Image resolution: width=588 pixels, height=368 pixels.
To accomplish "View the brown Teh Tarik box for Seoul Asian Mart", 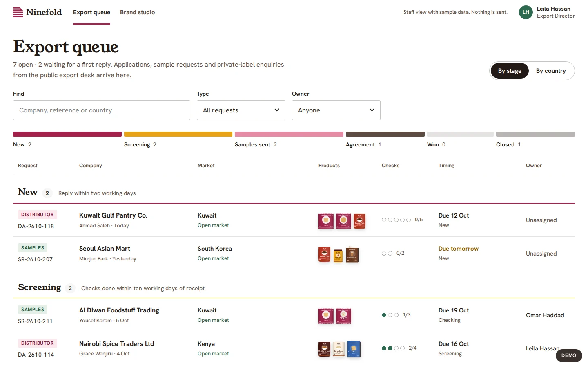I will (352, 255).
